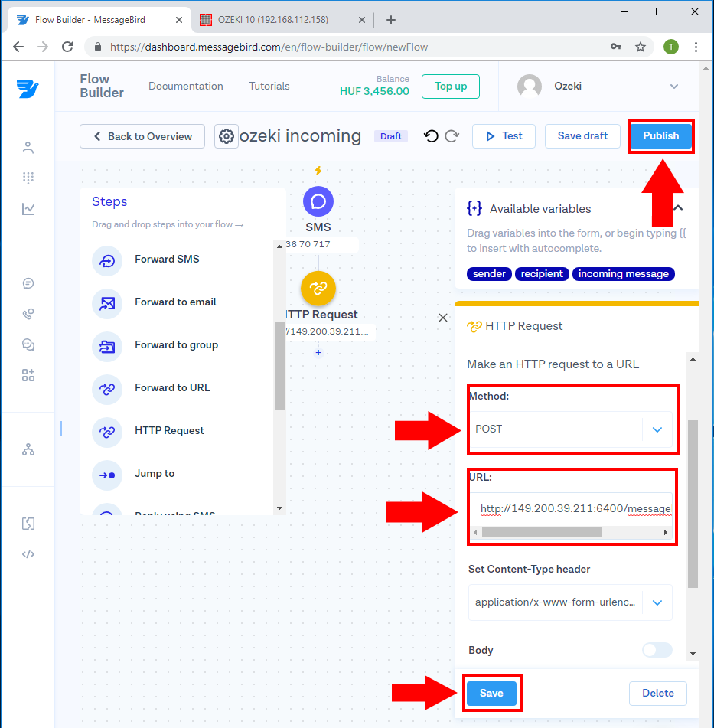Expand the Content-Type header dropdown
The height and width of the screenshot is (728, 714).
(x=657, y=602)
